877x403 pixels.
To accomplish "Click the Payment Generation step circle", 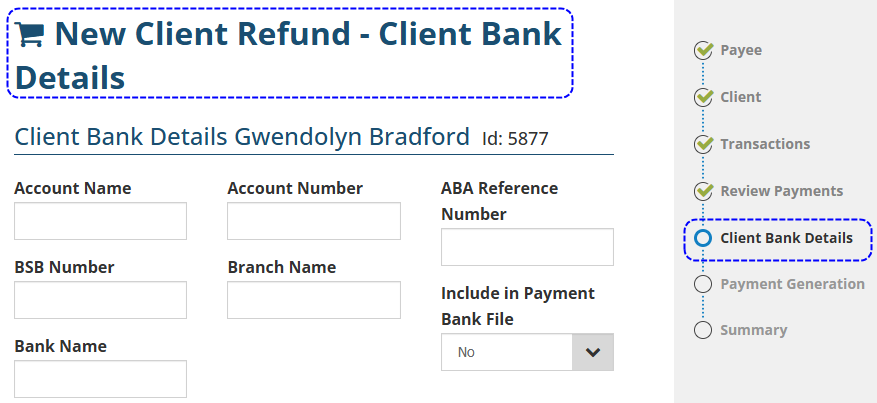I will (x=703, y=284).
